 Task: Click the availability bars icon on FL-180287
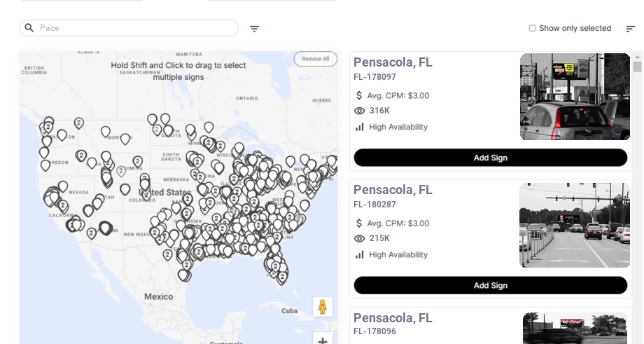coord(360,254)
